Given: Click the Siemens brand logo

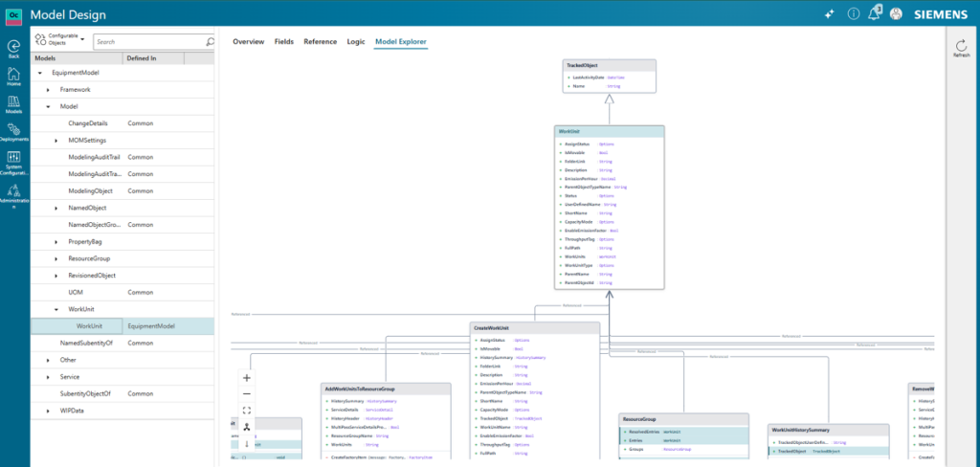Looking at the screenshot, I should click(x=941, y=14).
